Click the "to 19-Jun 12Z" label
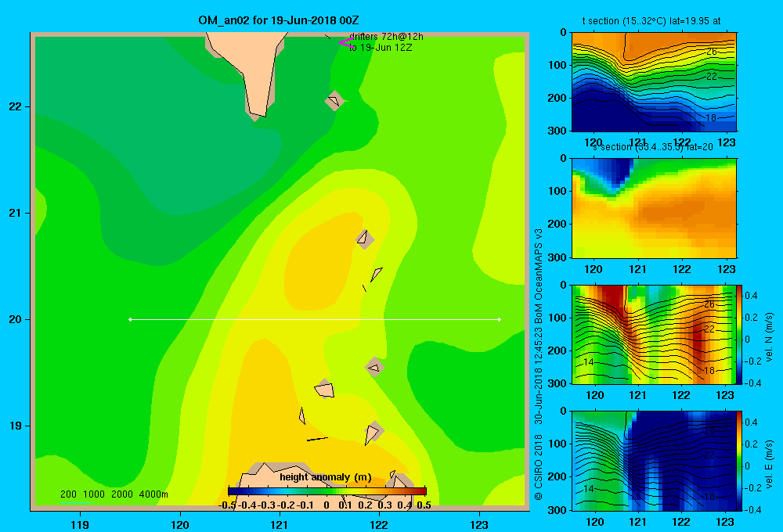This screenshot has width=783, height=532. click(x=381, y=48)
